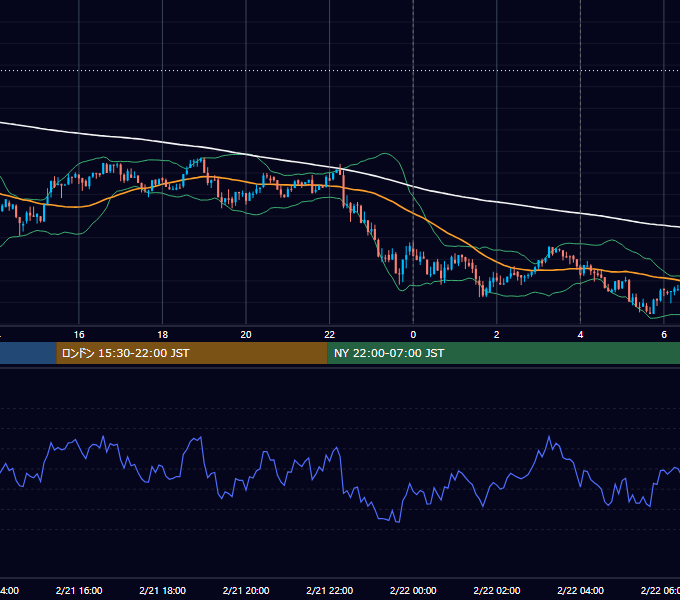Click the 2/22 00:00 time label
The image size is (680, 600).
coord(413,590)
